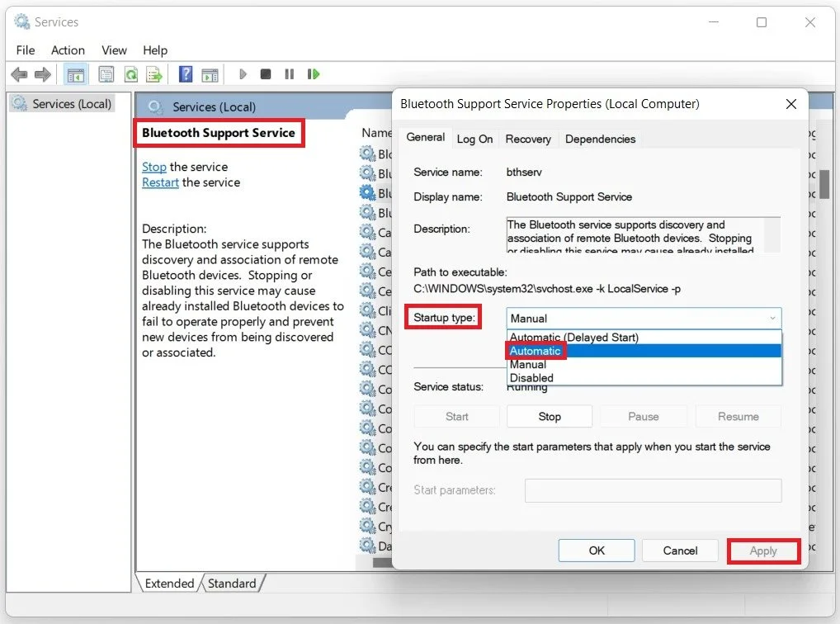Click the Path to executable value text
This screenshot has width=840, height=624.
coord(547,288)
